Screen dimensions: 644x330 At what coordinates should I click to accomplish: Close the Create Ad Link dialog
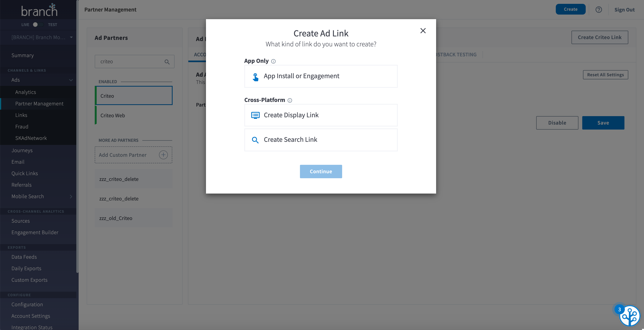point(423,31)
